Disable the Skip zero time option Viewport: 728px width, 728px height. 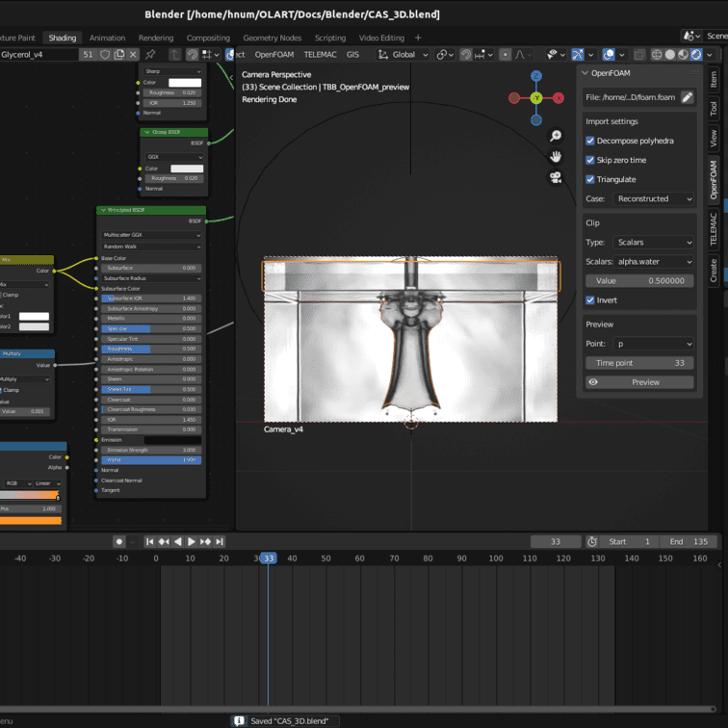coord(590,160)
